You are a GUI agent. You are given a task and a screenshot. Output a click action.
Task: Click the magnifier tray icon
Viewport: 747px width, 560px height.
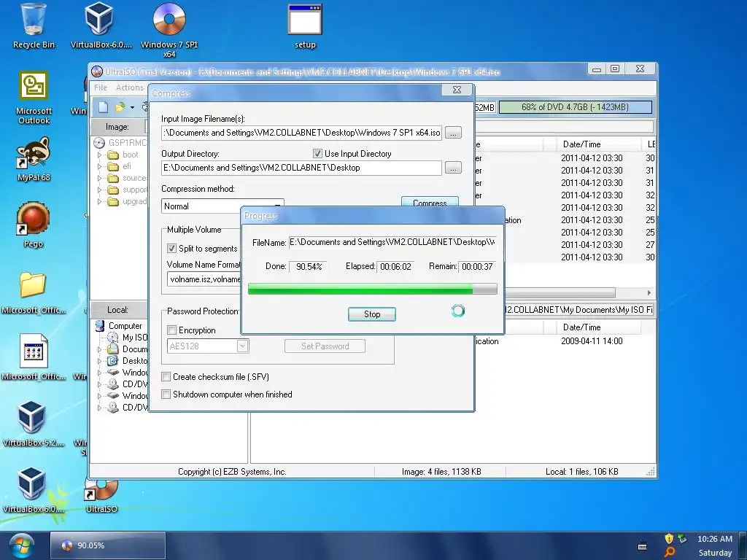670,553
